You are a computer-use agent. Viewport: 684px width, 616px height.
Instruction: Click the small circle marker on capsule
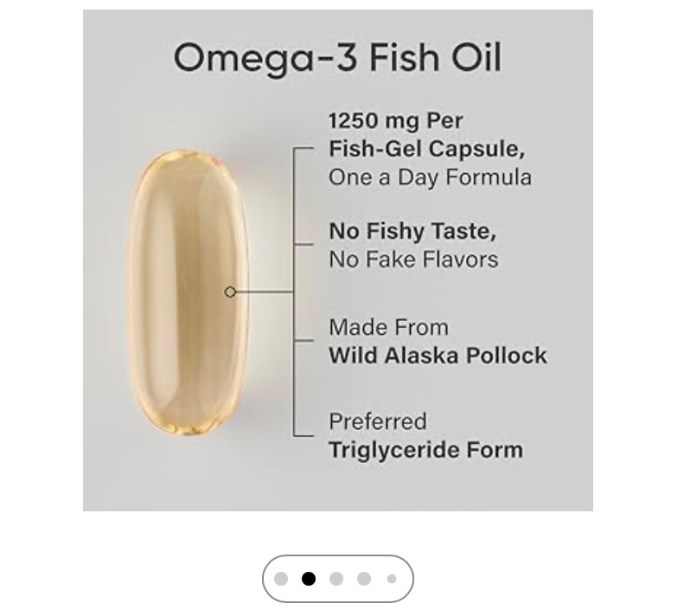tap(230, 292)
